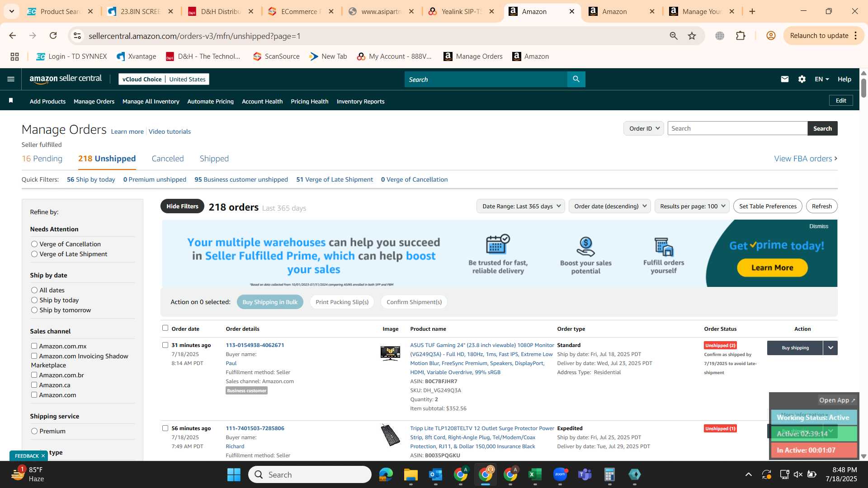Image resolution: width=868 pixels, height=488 pixels.
Task: Click the Seller Central top search field
Action: click(x=486, y=79)
